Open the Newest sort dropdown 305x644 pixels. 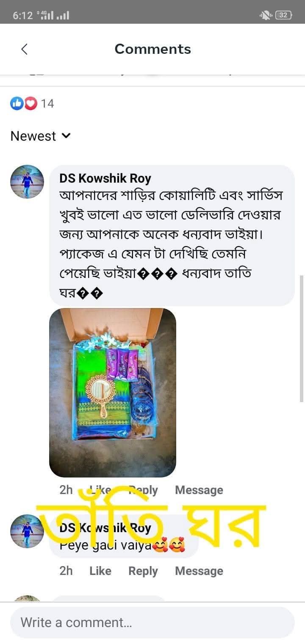(x=41, y=136)
